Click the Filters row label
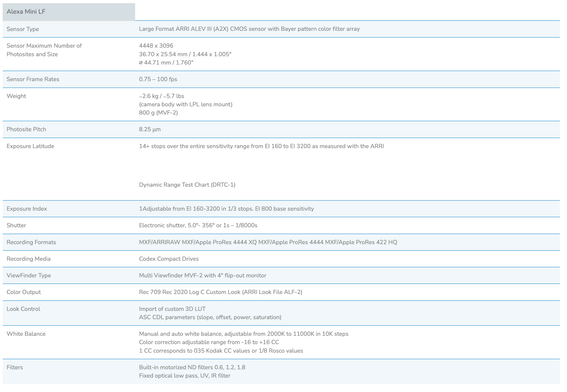 [x=15, y=367]
